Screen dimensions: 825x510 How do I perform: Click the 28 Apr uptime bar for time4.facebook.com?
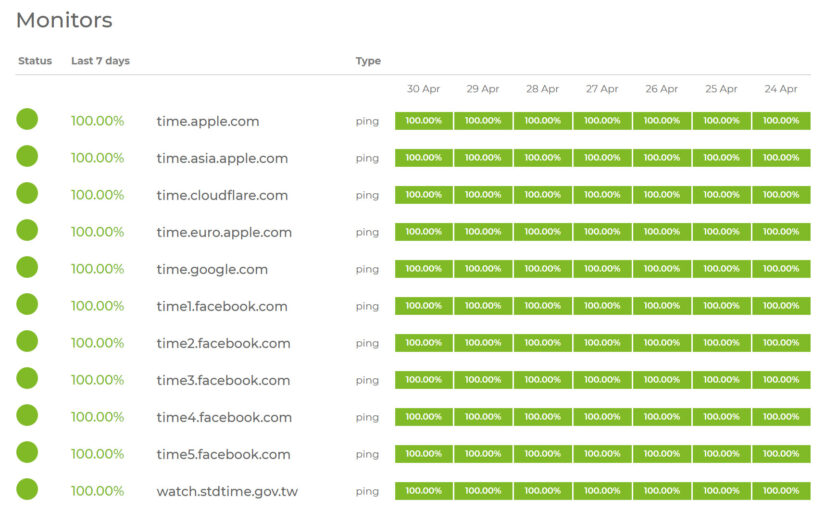542,417
